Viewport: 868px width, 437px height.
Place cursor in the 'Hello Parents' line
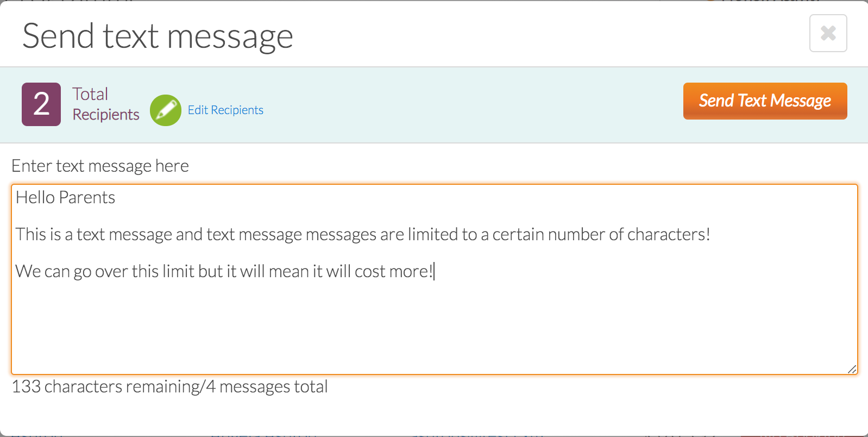pyautogui.click(x=65, y=197)
